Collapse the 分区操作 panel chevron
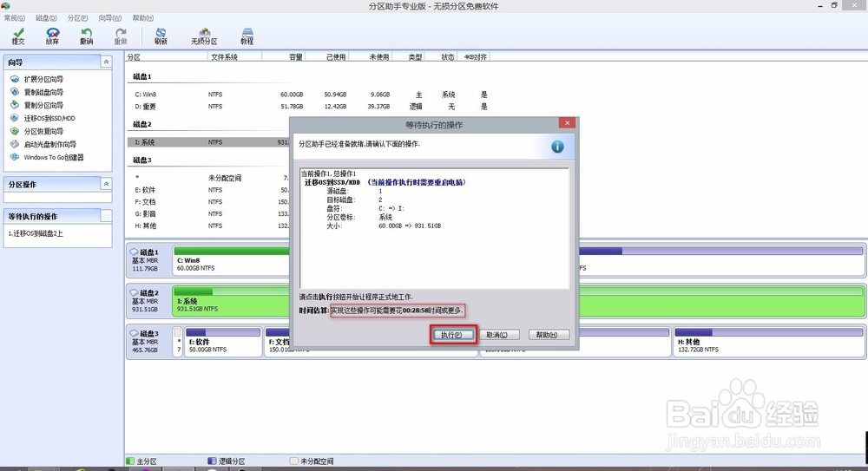 pyautogui.click(x=106, y=184)
